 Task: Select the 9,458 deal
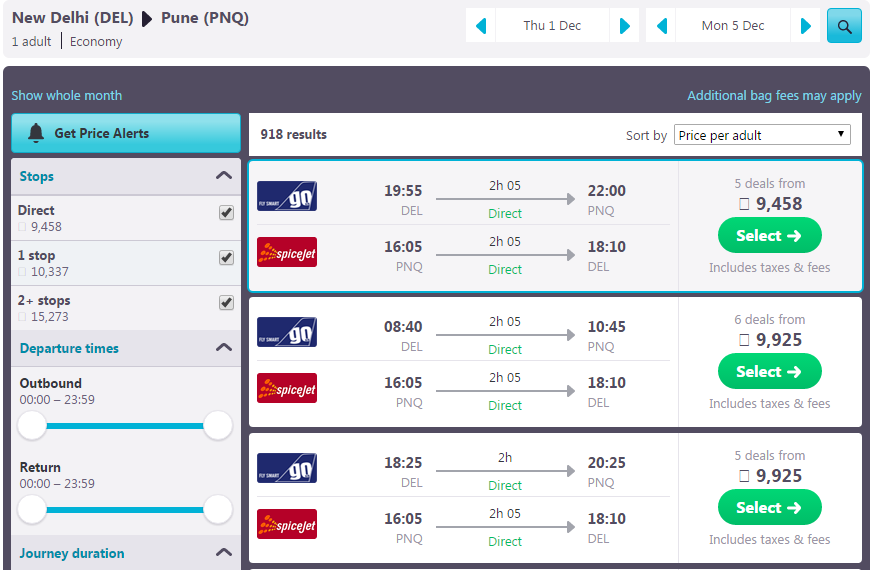[769, 236]
